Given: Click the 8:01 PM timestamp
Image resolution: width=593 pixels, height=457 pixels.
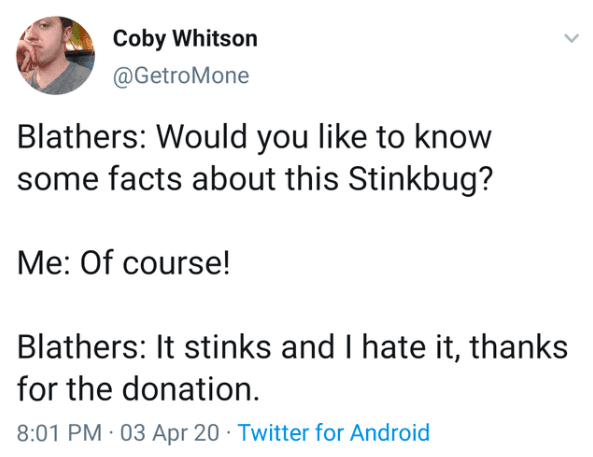Looking at the screenshot, I should pos(59,432).
